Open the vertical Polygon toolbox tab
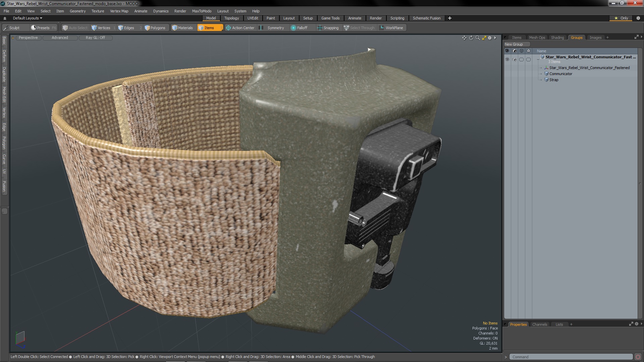Viewport: 644px width, 362px height. tap(4, 143)
